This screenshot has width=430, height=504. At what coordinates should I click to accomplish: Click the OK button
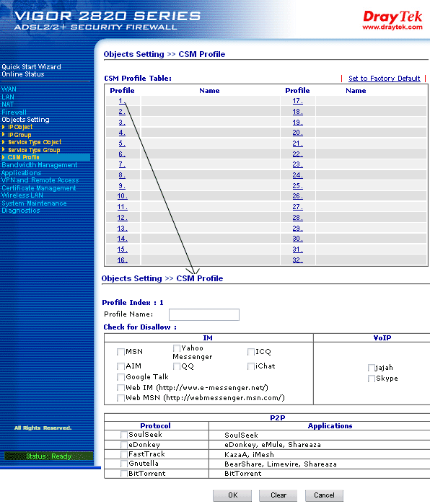click(x=232, y=495)
